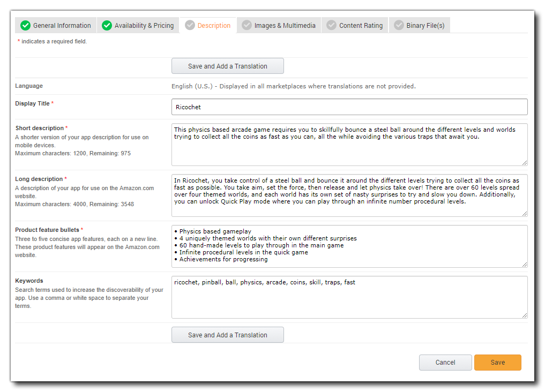Grab the Short description resize handle
The image size is (545, 392).
(524, 162)
